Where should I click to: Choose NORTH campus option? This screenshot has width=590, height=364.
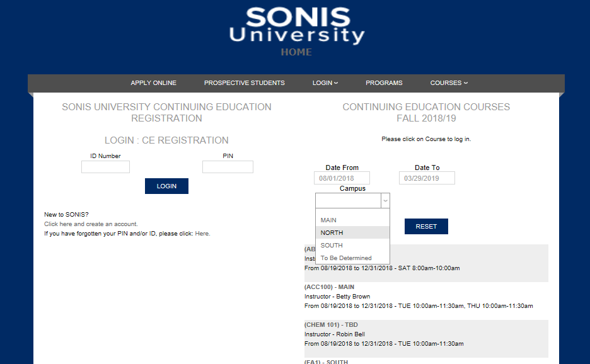coord(332,233)
